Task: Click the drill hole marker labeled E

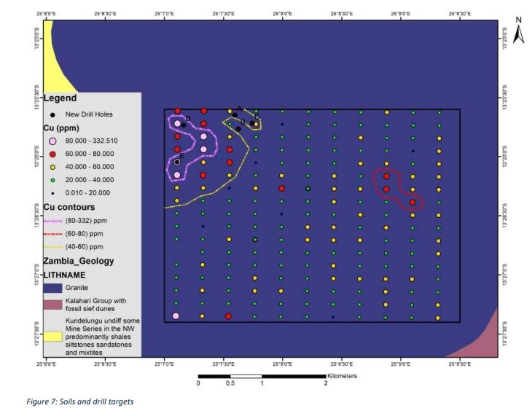Action: tap(177, 162)
